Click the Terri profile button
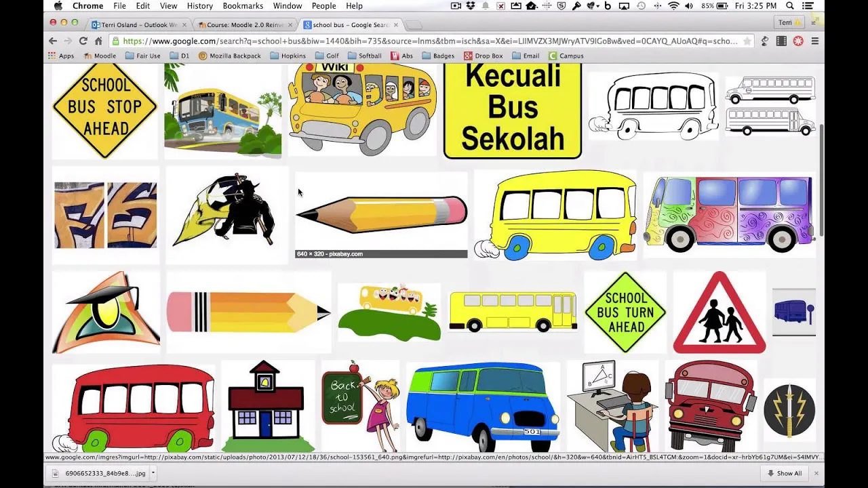The height and width of the screenshot is (488, 868). click(x=790, y=22)
